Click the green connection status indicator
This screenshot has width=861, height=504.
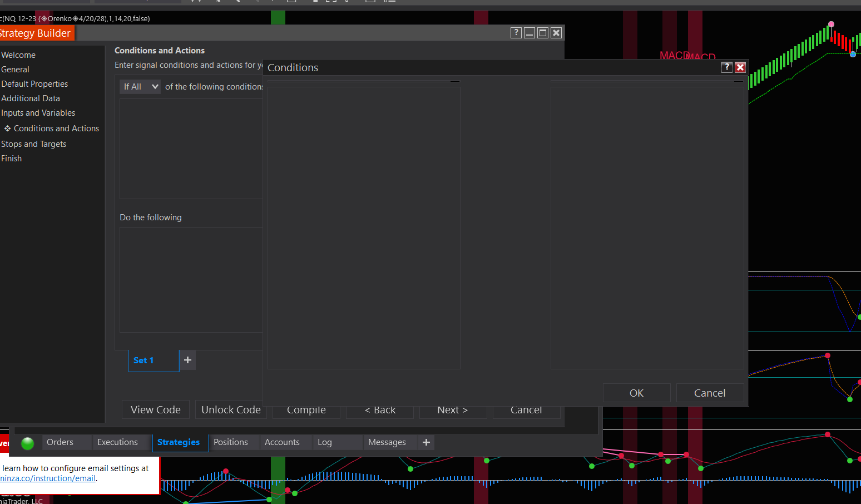(x=27, y=443)
